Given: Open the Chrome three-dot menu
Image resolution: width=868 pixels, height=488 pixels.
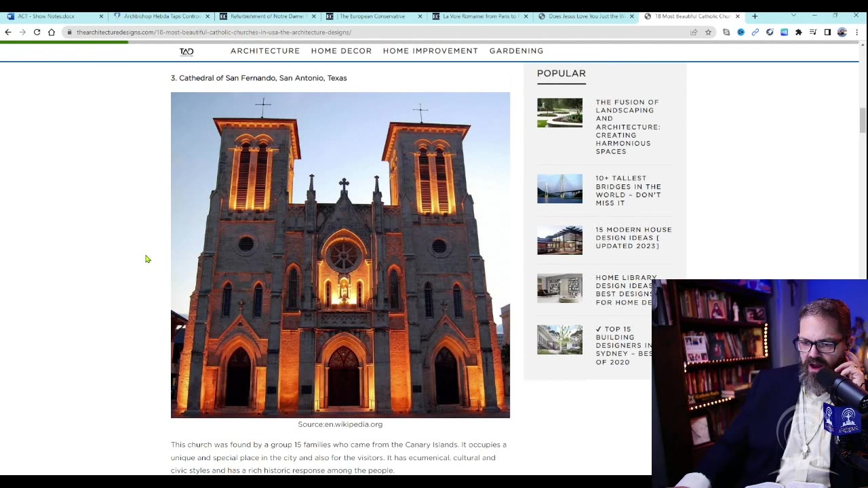Looking at the screenshot, I should pos(857,32).
